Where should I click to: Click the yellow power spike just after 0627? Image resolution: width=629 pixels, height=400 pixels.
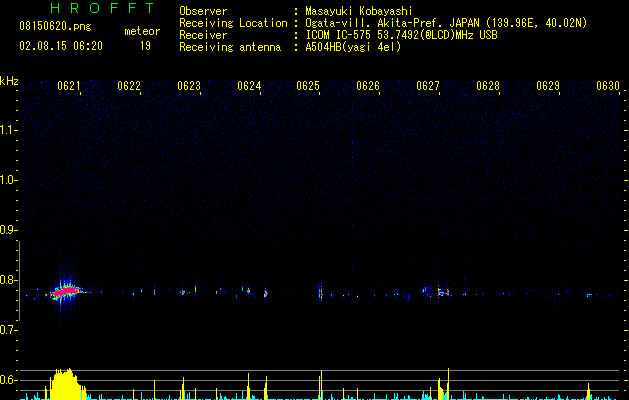pos(448,384)
